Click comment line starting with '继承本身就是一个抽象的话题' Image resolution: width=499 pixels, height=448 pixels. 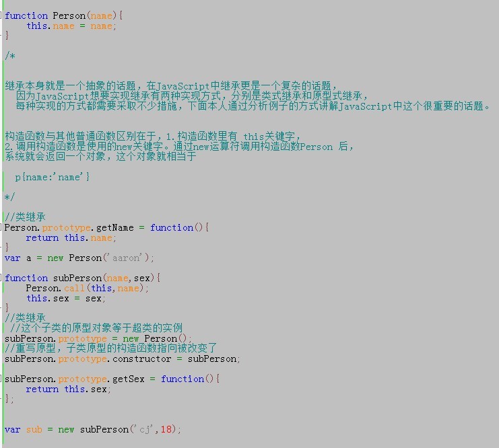[x=170, y=85]
